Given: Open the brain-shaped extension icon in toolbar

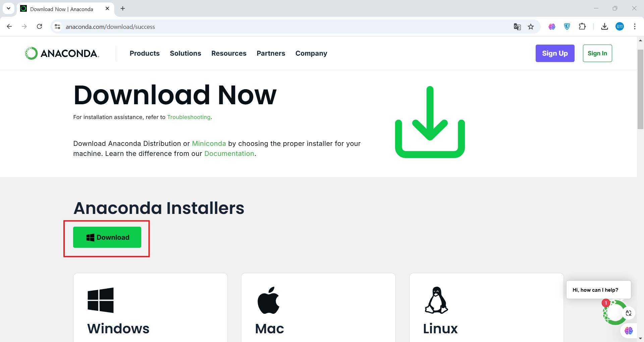Looking at the screenshot, I should [552, 26].
